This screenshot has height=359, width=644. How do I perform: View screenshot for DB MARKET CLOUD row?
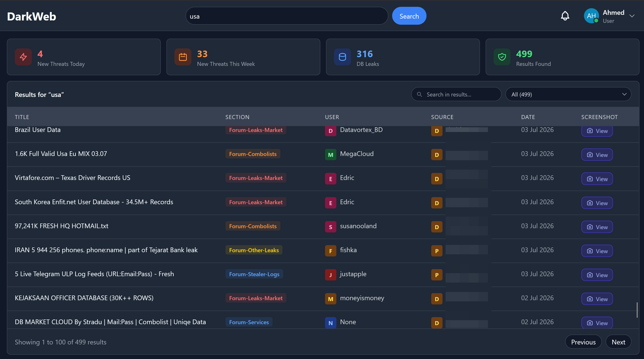pos(597,323)
